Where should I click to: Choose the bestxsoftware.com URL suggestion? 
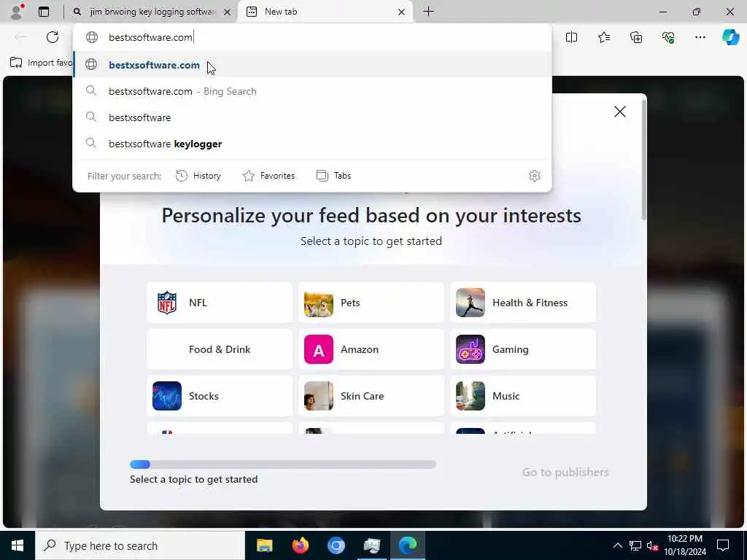point(312,65)
